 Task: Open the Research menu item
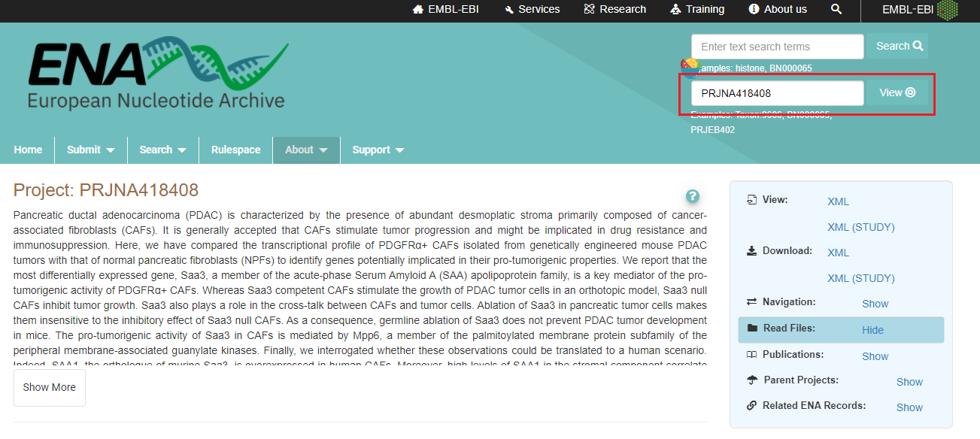tap(614, 9)
